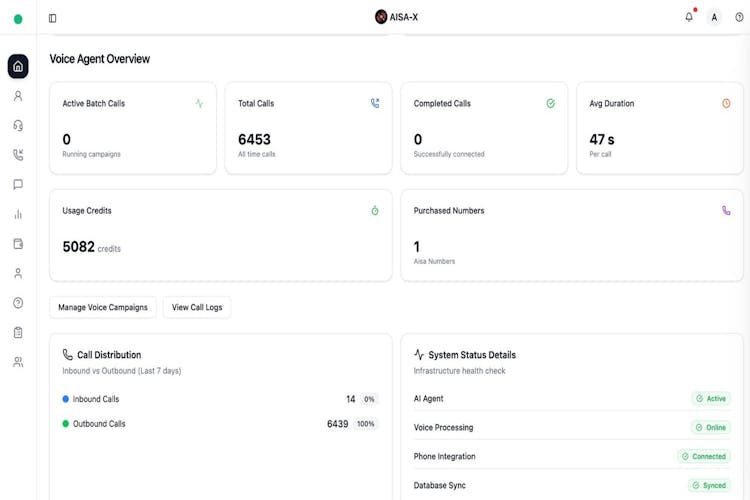Click the View Call Logs button

coord(197,307)
